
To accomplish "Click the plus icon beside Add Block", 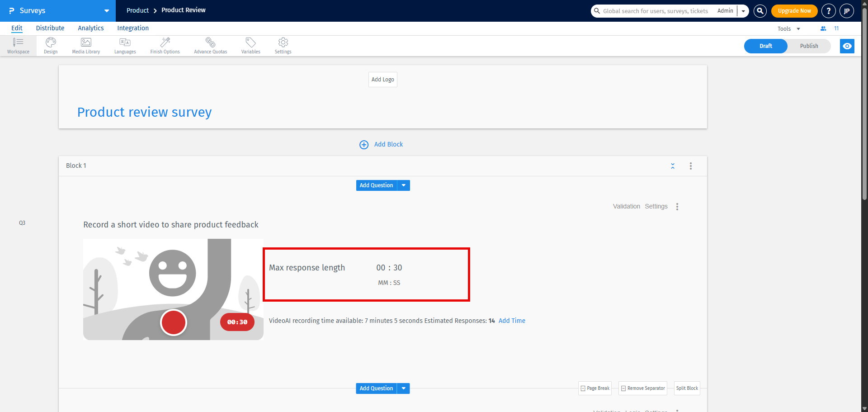I will point(364,145).
